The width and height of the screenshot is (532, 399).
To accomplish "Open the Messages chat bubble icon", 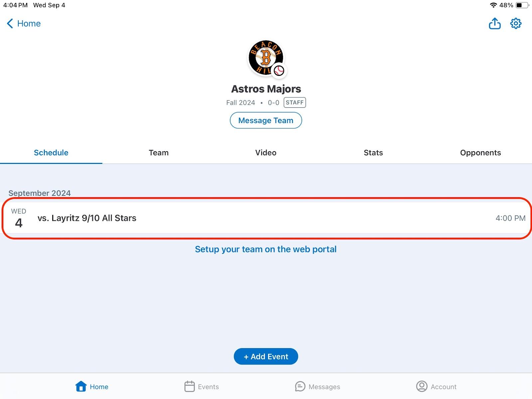I will click(300, 386).
